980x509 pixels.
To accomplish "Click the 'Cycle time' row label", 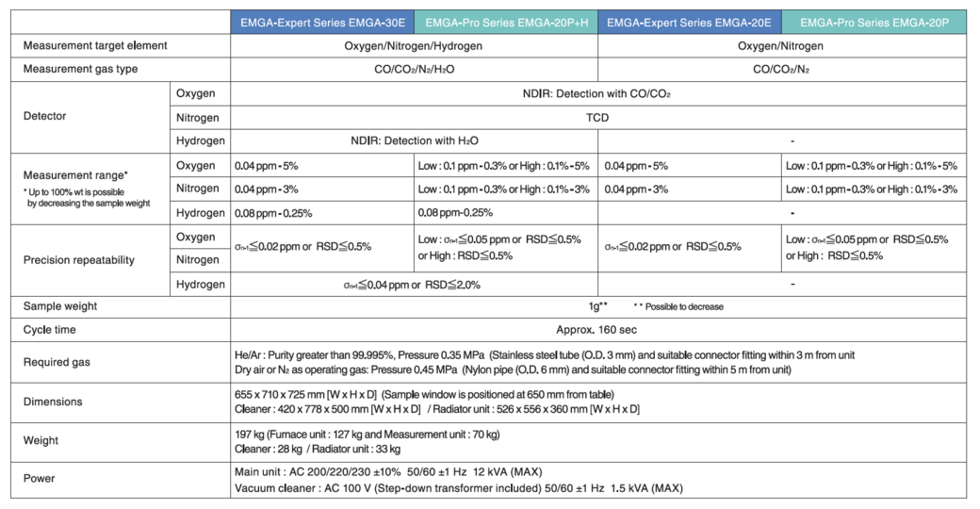I will [x=49, y=330].
